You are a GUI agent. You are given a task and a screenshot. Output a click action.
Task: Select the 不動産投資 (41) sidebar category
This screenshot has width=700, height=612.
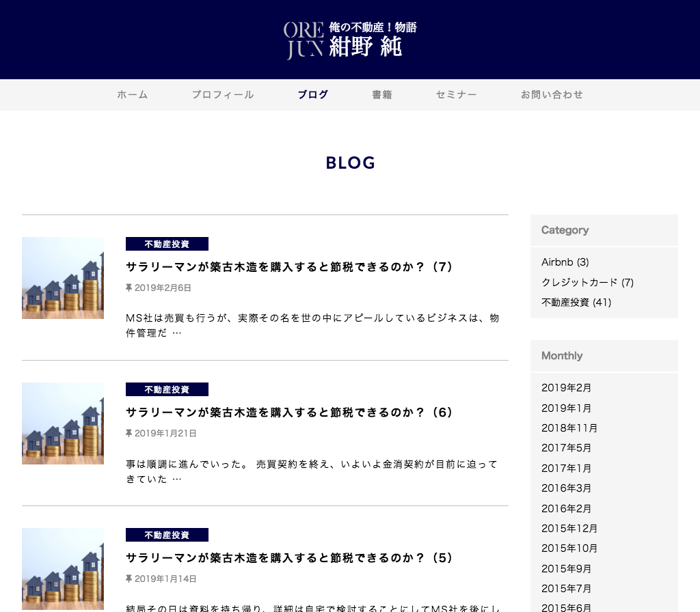[576, 302]
